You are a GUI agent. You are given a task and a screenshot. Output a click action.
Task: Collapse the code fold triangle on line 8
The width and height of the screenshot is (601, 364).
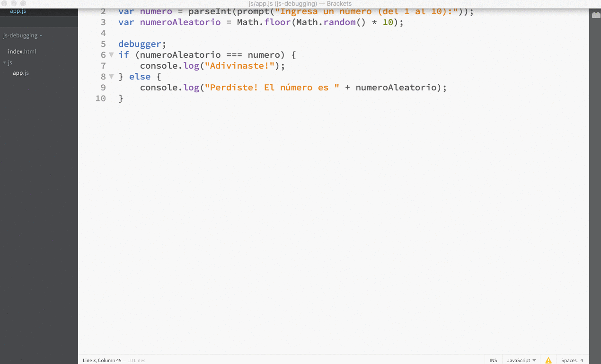(x=112, y=77)
